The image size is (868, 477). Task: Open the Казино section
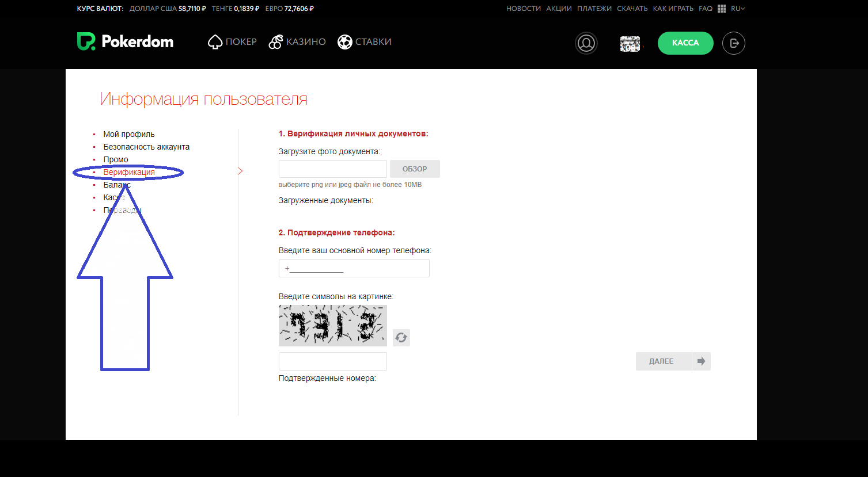[x=297, y=42]
